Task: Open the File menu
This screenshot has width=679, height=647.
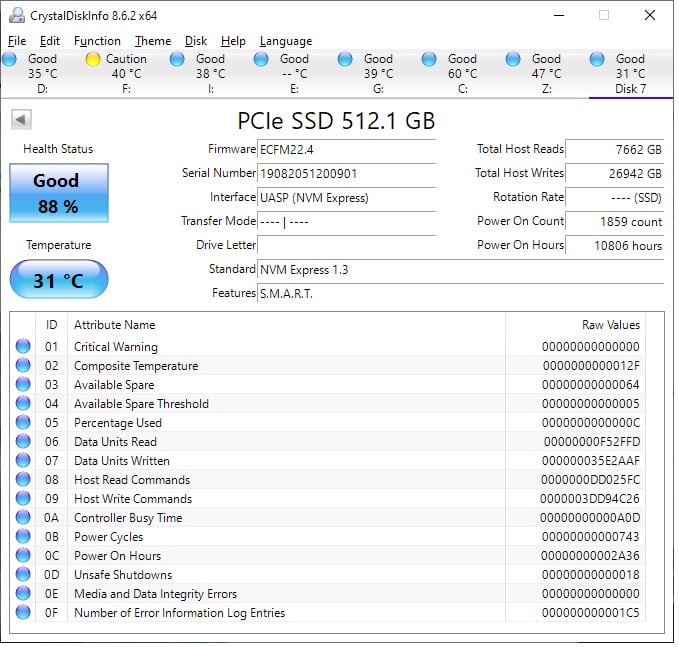Action: coord(17,41)
